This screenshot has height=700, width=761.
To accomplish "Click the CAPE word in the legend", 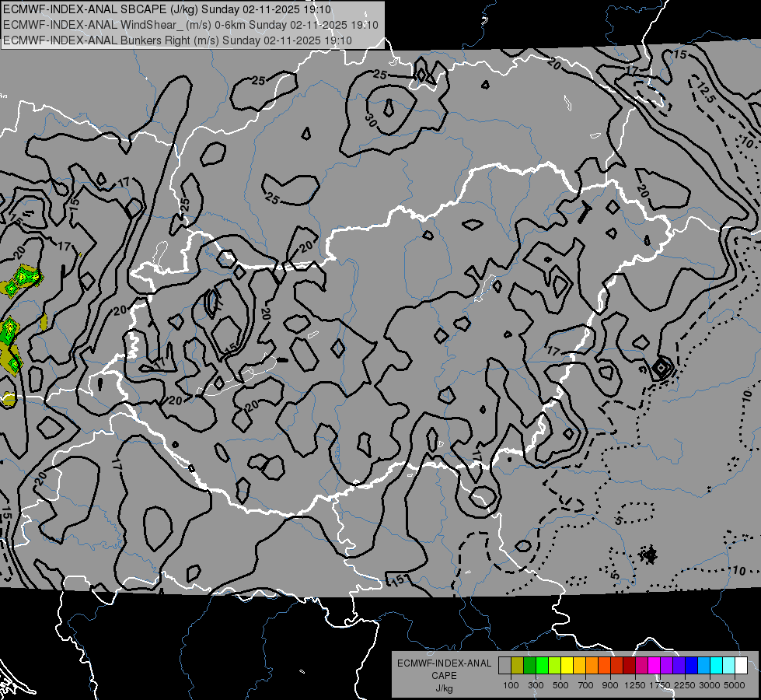I will pos(444,676).
